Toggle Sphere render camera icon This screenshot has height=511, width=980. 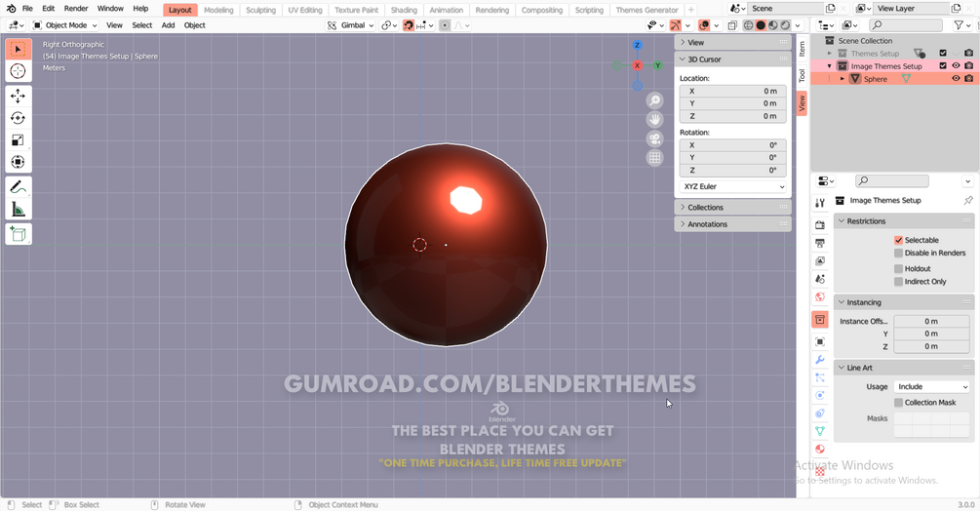(x=968, y=79)
